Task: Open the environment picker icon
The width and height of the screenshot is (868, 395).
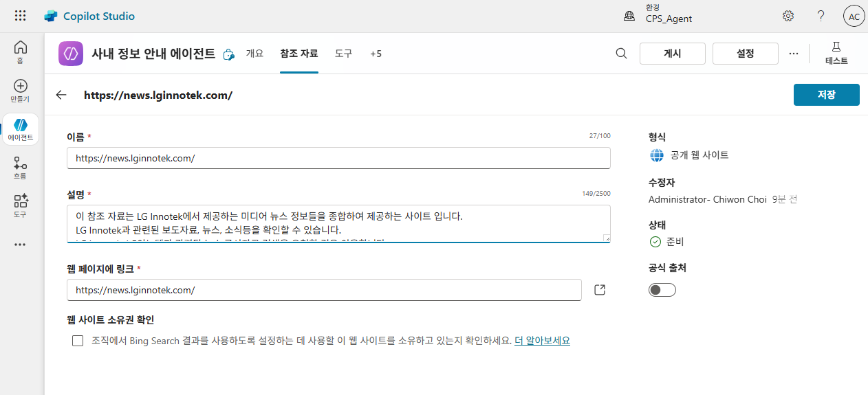Action: pyautogui.click(x=629, y=16)
